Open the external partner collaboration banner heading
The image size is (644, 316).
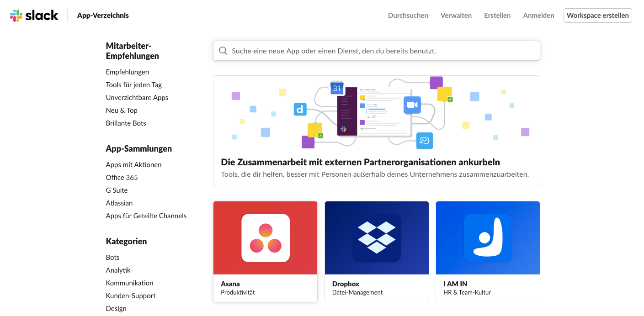pos(360,162)
